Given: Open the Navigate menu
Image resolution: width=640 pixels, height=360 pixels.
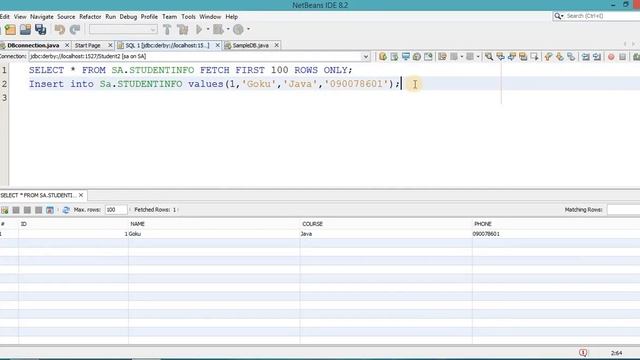Looking at the screenshot, I should 42,17.
